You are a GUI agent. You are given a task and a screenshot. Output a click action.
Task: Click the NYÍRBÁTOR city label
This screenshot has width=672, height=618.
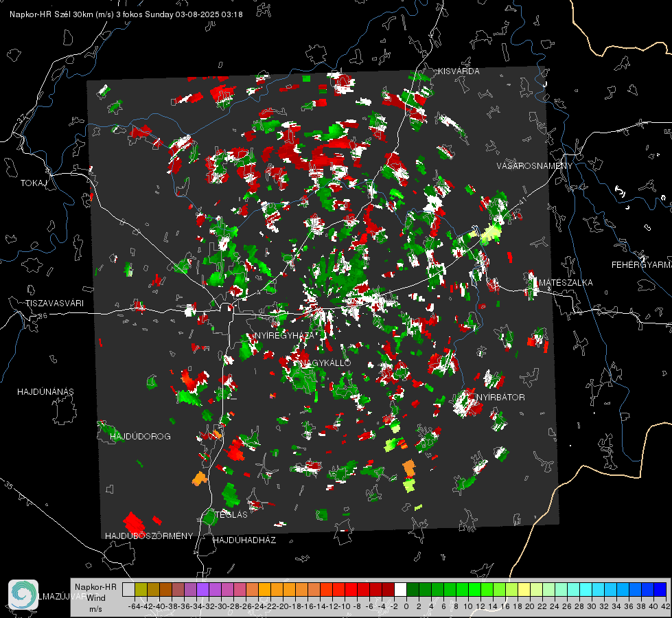(x=500, y=398)
